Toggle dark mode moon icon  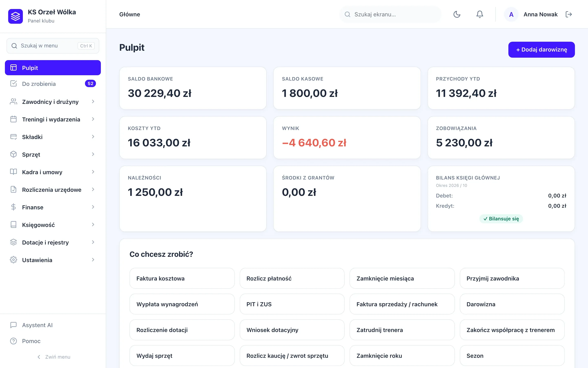pyautogui.click(x=457, y=14)
